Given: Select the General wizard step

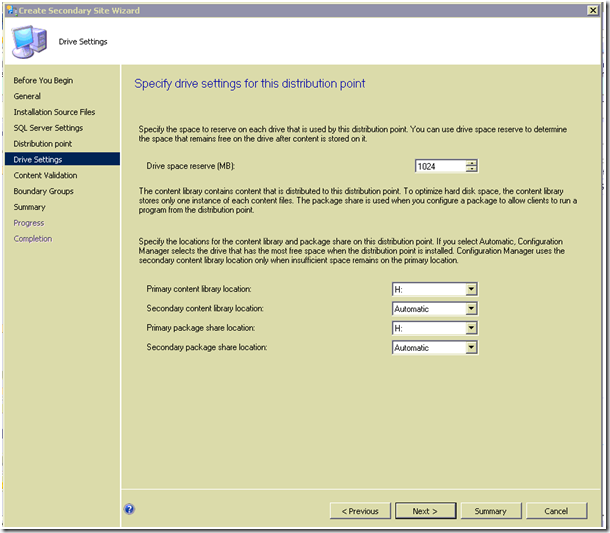Looking at the screenshot, I should point(27,96).
